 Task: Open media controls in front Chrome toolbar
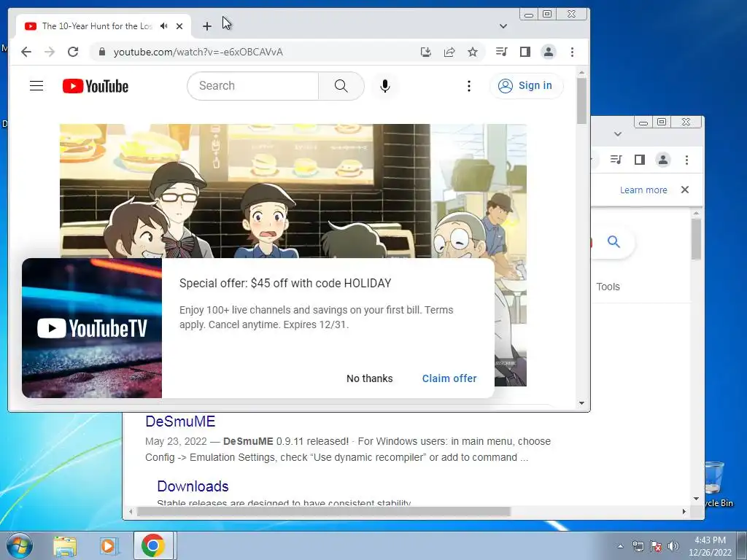point(502,52)
